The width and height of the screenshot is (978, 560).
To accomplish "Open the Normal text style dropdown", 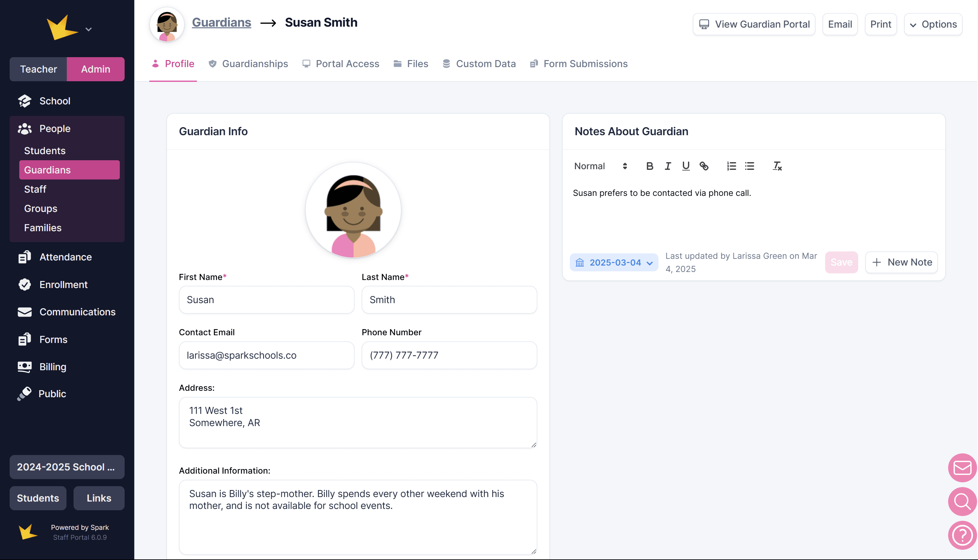I will (x=600, y=166).
